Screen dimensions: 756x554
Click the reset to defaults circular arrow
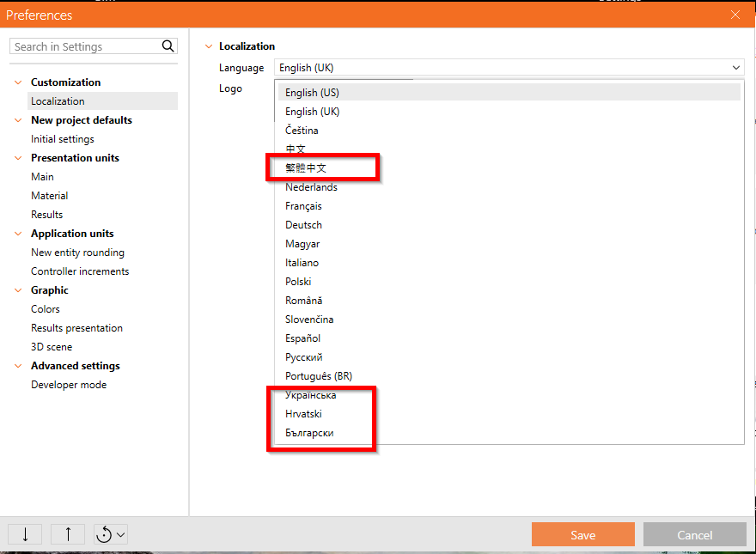[105, 534]
